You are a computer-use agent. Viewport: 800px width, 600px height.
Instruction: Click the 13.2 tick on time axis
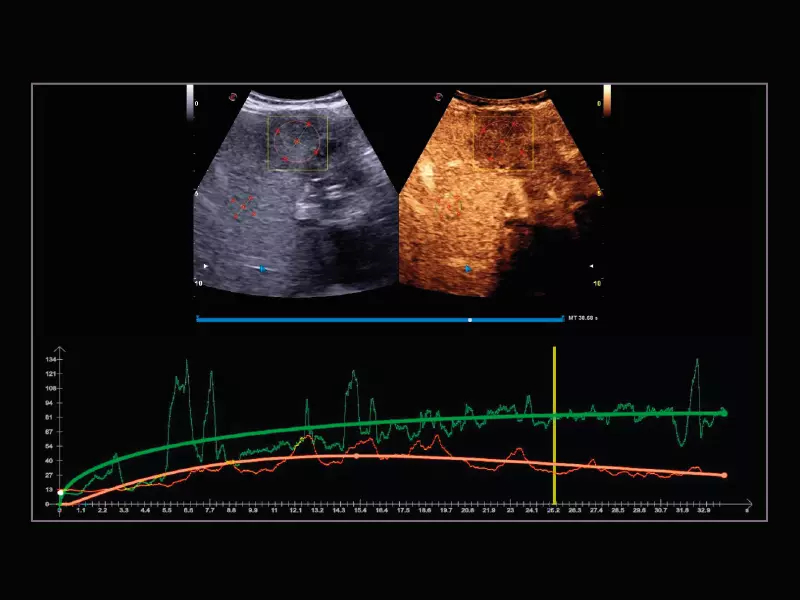(x=317, y=510)
